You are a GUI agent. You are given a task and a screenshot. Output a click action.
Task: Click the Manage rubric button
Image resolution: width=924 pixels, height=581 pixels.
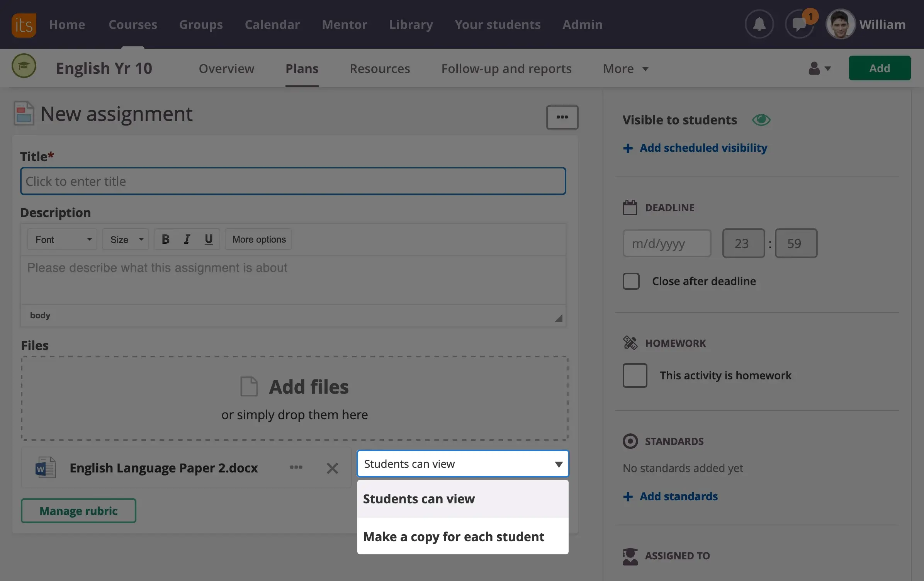pyautogui.click(x=78, y=511)
